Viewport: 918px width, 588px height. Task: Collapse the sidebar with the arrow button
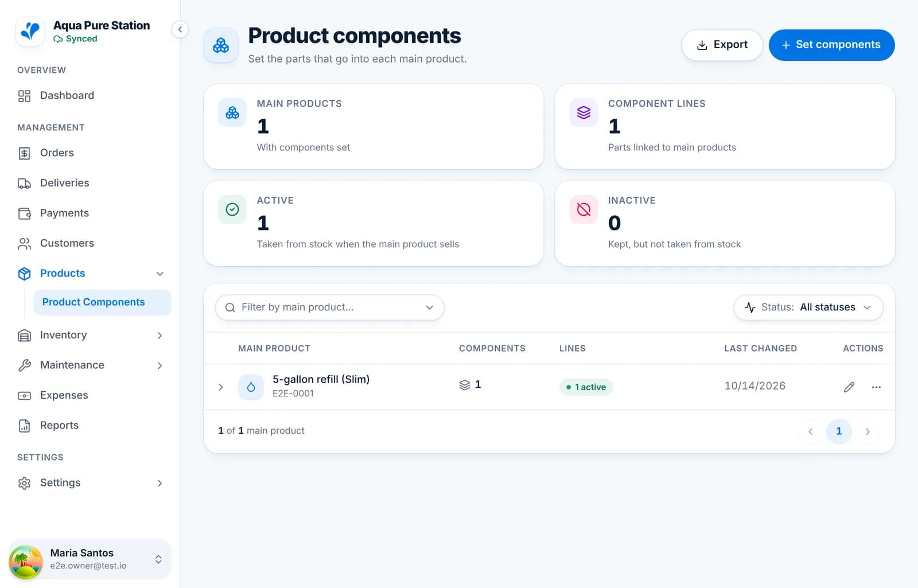point(180,29)
